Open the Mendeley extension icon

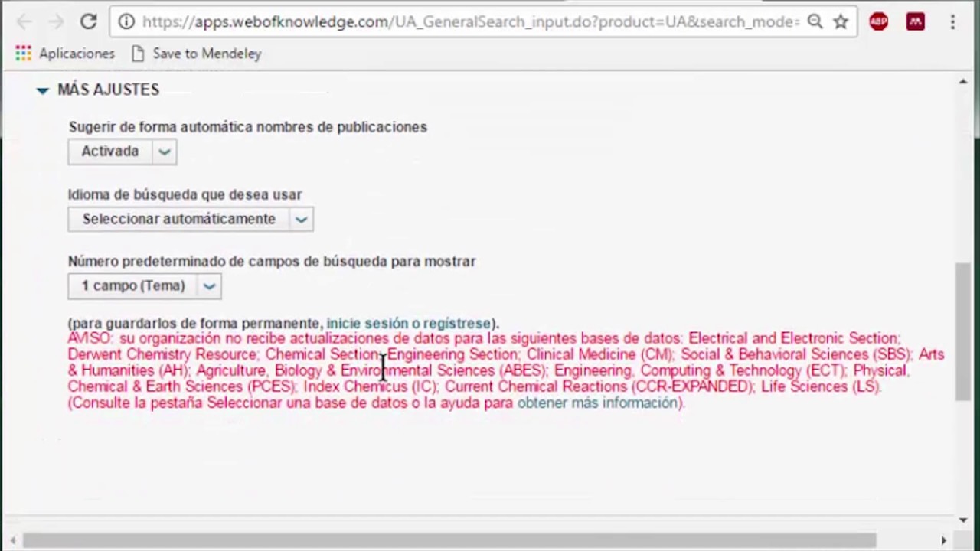(x=915, y=21)
